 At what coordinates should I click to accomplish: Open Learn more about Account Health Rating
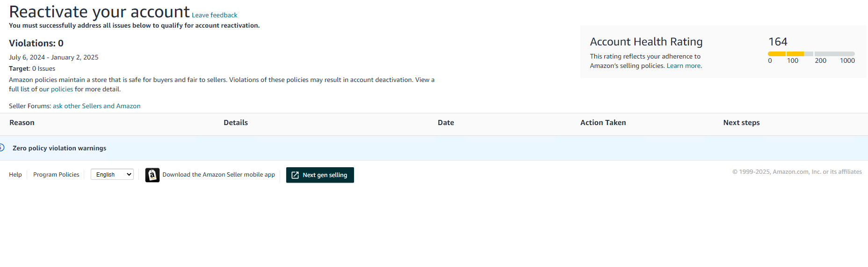[x=684, y=66]
